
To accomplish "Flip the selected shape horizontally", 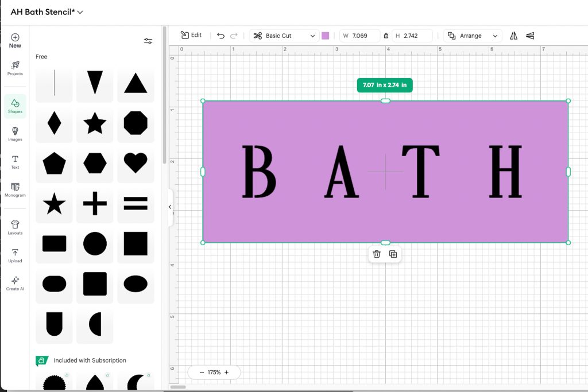I will (513, 35).
